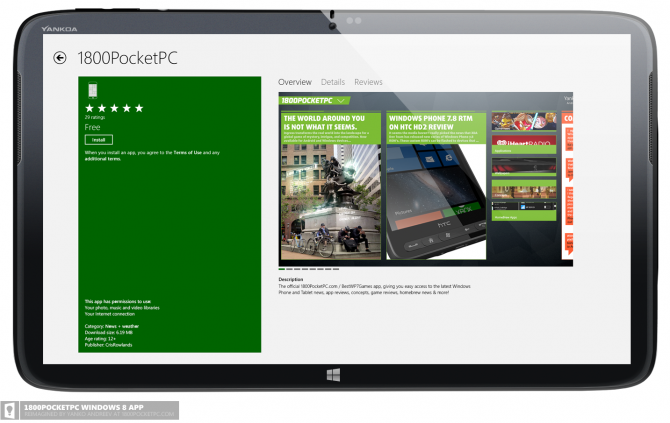Click 'Download size: 6.19 MB' text
This screenshot has height=423, width=670.
coord(109,332)
